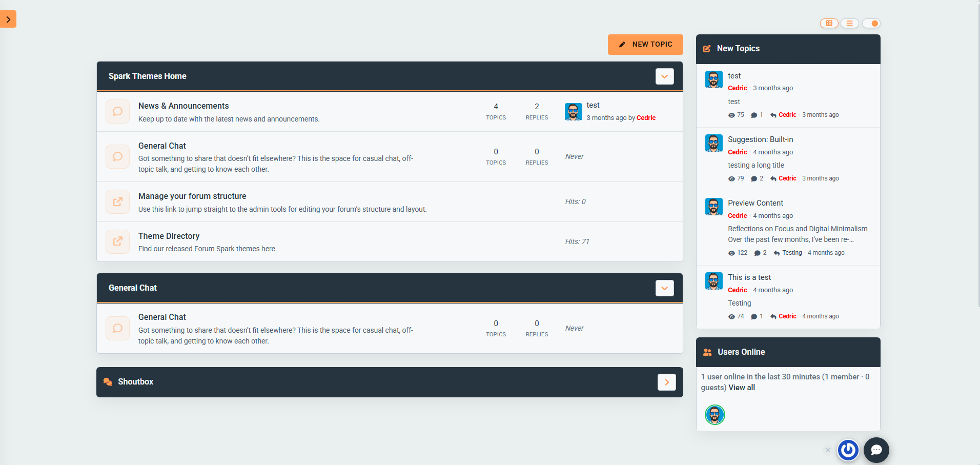Click the Users Online header people icon
This screenshot has width=980, height=465.
tap(707, 352)
